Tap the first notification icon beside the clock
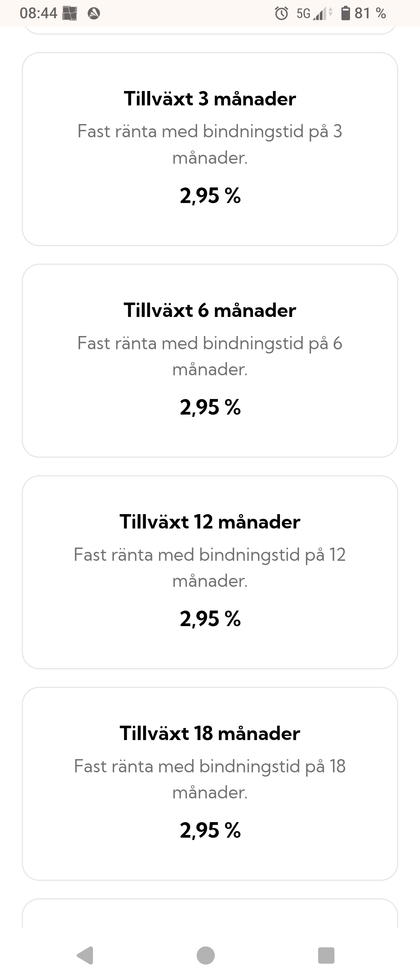Viewport: 420px width, 980px height. coord(70,14)
